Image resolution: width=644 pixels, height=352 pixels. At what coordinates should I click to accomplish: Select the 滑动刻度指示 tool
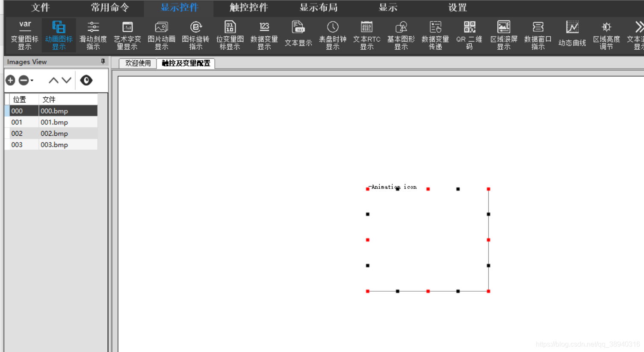93,35
